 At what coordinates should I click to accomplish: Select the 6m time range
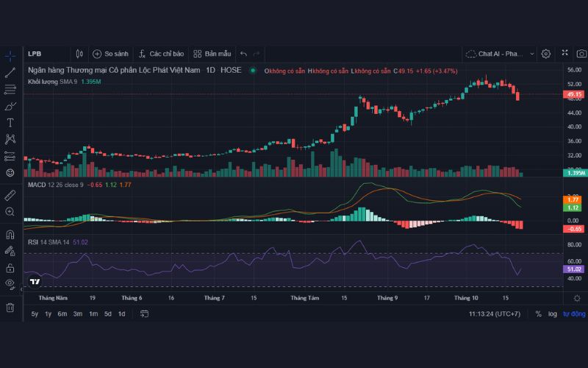(62, 314)
